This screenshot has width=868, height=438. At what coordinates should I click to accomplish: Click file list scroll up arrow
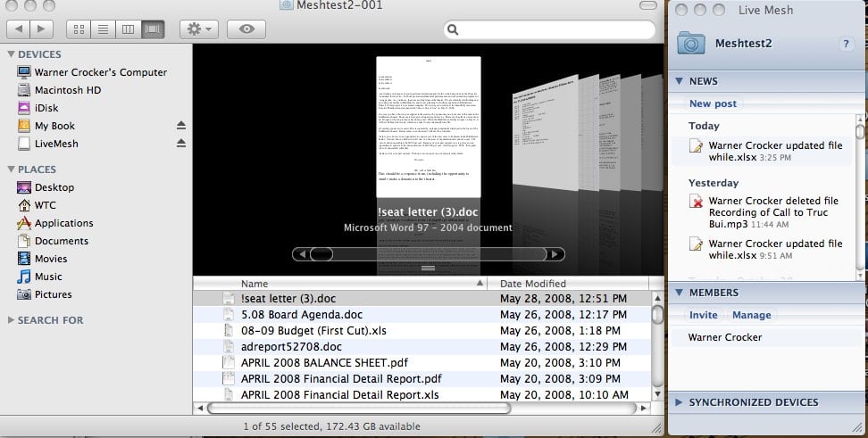click(x=657, y=298)
